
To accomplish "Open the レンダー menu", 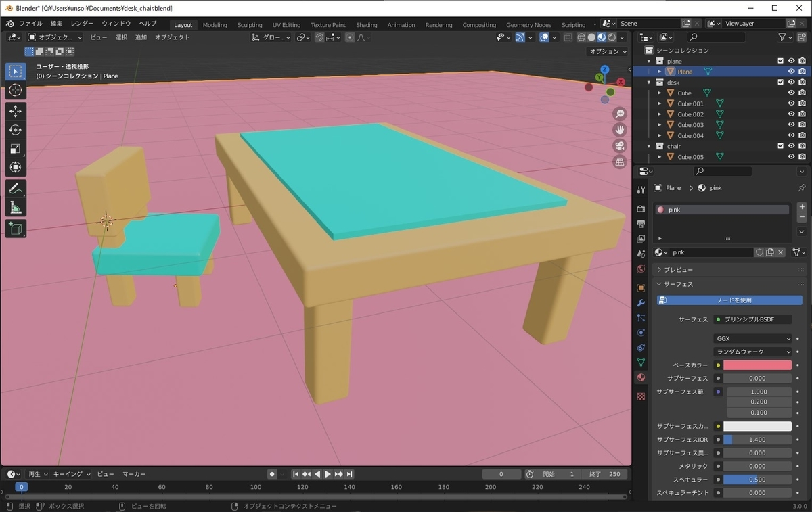I will pos(82,24).
